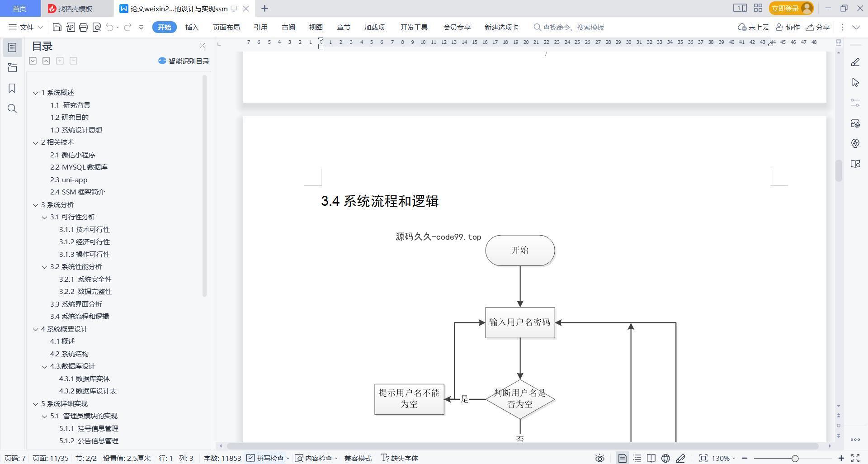Click the vertical document scrollbar thumb

coord(839,170)
